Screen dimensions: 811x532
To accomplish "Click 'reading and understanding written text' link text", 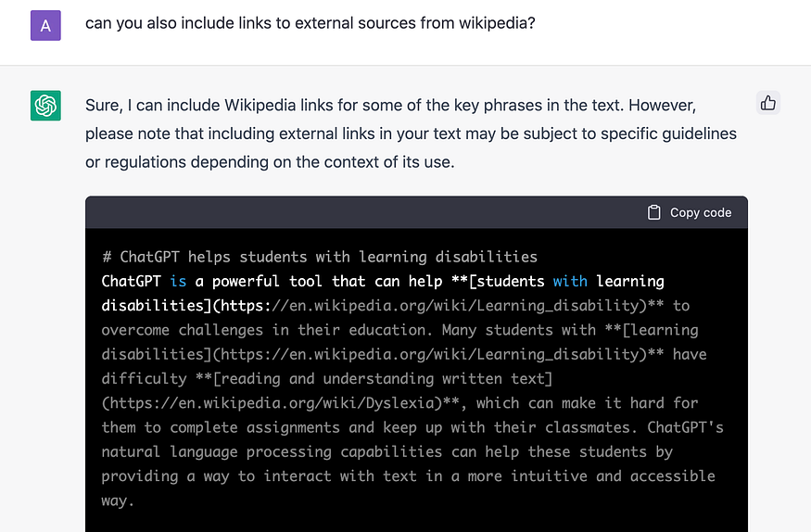I will [x=383, y=378].
